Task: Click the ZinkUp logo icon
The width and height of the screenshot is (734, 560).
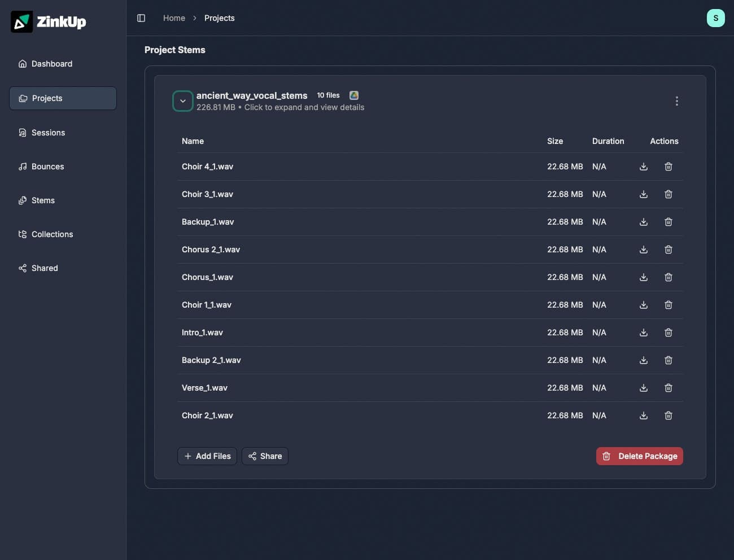Action: click(21, 21)
